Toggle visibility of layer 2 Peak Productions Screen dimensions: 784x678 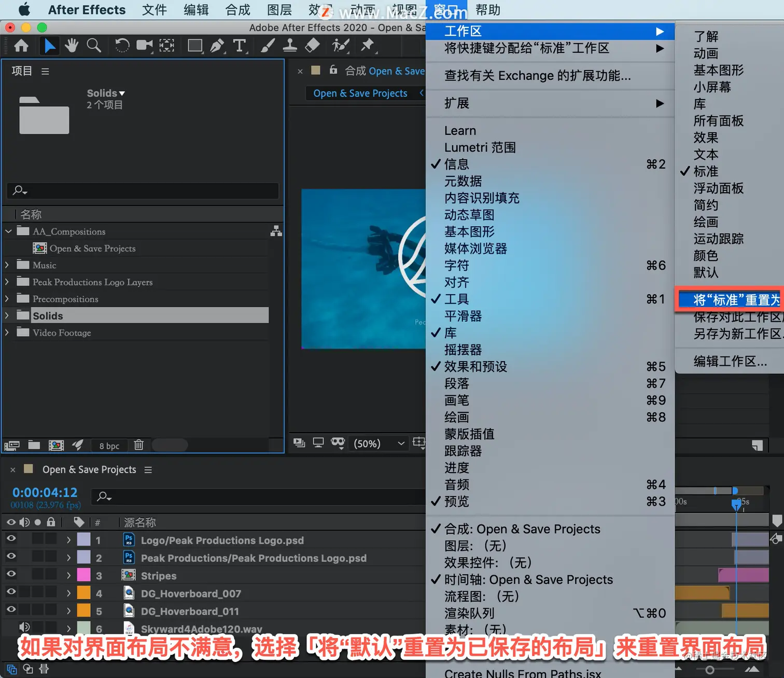click(x=11, y=557)
